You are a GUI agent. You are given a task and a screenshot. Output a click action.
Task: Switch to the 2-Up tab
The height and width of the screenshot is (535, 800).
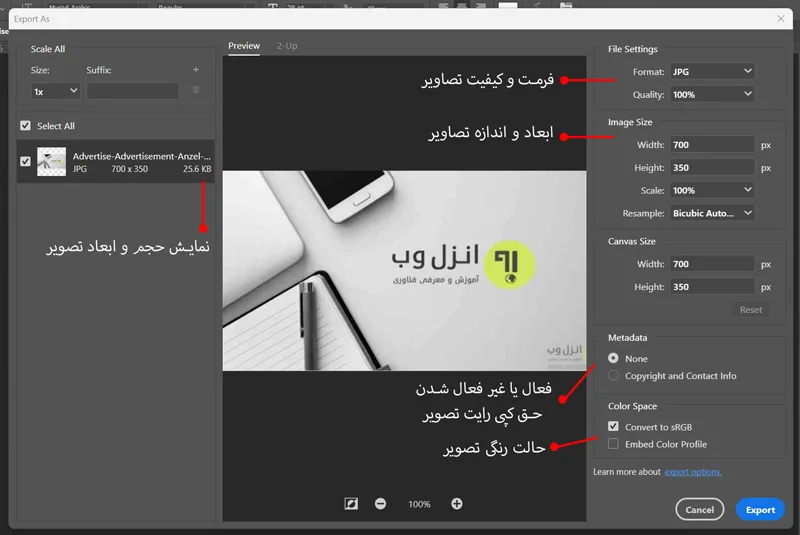(287, 46)
